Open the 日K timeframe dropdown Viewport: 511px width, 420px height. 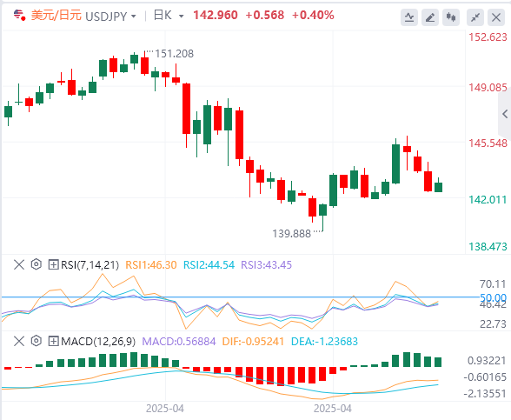point(181,16)
